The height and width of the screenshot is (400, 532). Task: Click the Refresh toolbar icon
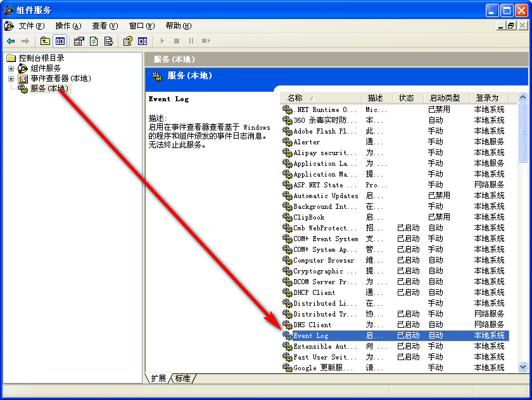coord(94,41)
